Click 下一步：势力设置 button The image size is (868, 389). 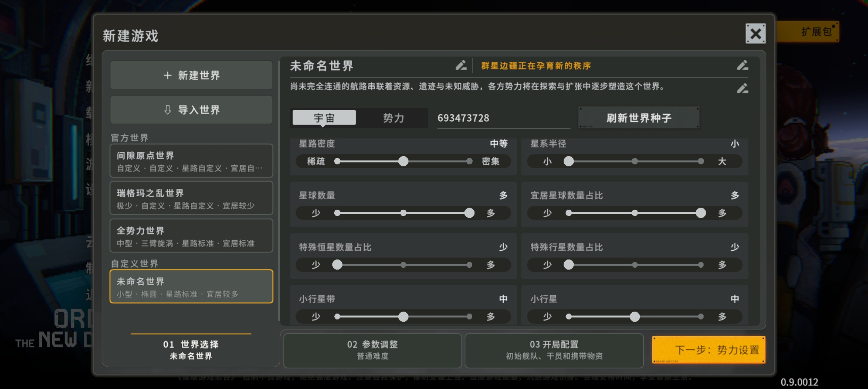(x=709, y=350)
